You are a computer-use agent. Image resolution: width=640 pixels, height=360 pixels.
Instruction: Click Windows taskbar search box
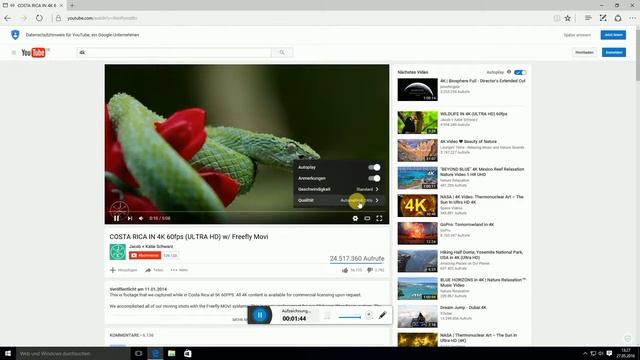[x=73, y=353]
